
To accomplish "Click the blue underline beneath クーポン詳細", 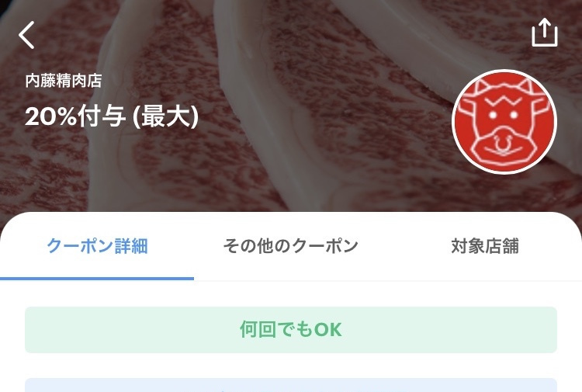I will point(97,279).
